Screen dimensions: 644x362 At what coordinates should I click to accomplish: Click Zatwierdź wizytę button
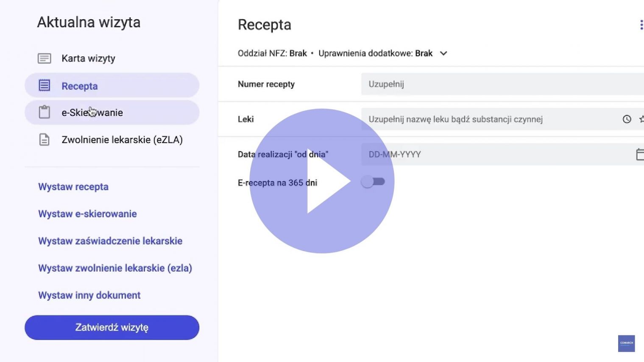(x=112, y=327)
